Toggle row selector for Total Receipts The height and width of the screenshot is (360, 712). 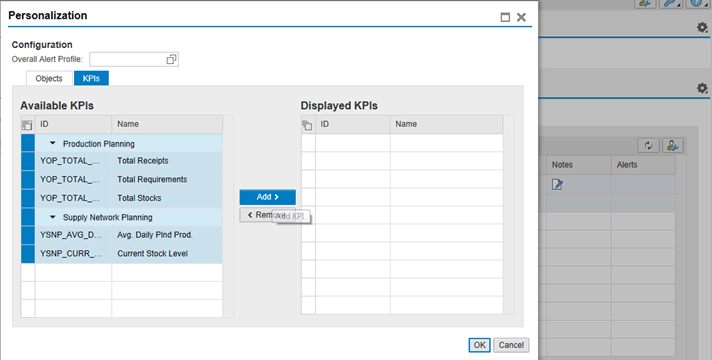point(28,161)
